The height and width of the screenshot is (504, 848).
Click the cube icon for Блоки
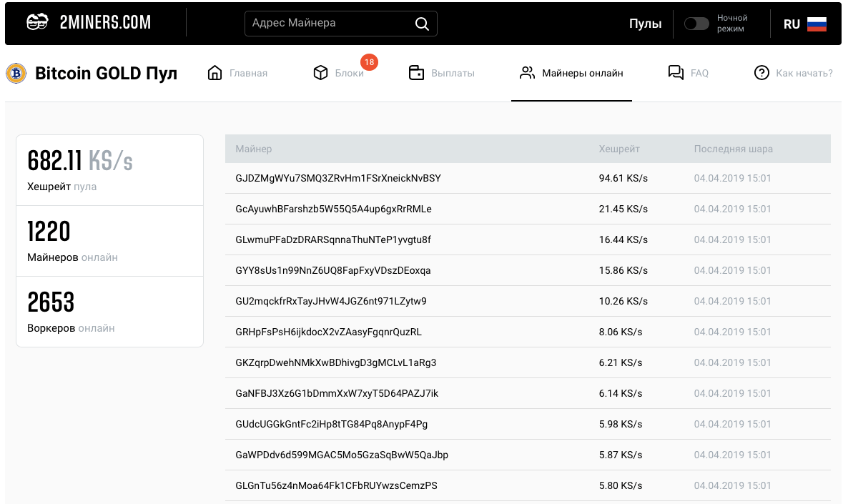click(x=320, y=73)
